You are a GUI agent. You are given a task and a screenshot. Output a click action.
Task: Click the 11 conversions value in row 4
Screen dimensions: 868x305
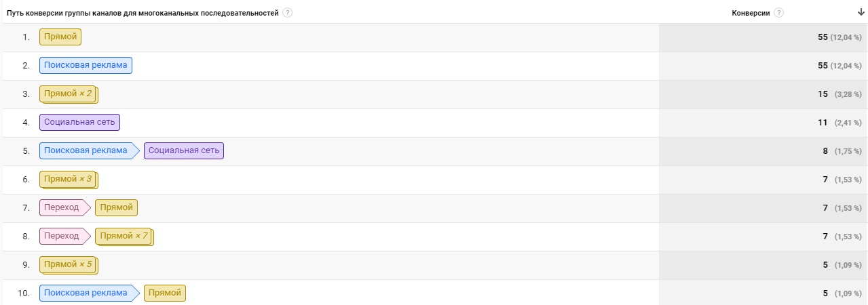pos(823,123)
